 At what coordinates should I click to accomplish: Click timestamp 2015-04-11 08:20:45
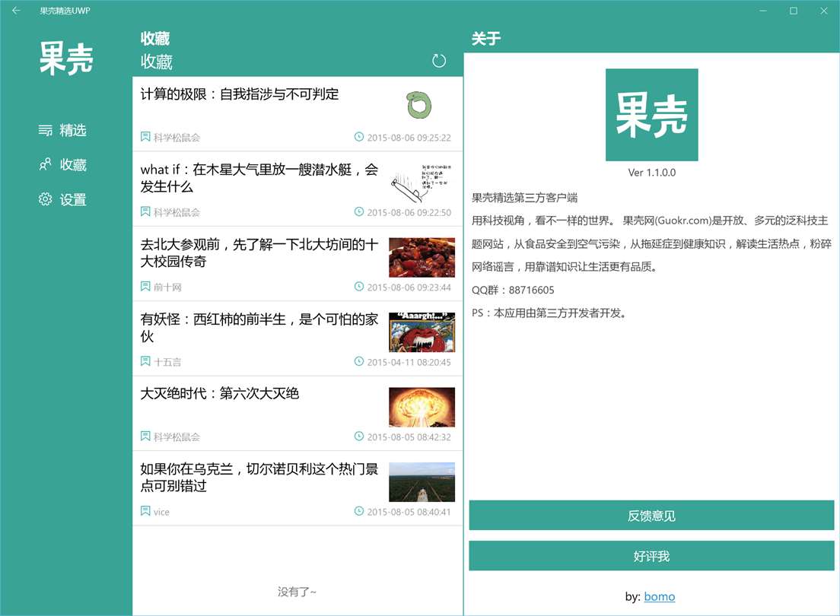[x=409, y=362]
